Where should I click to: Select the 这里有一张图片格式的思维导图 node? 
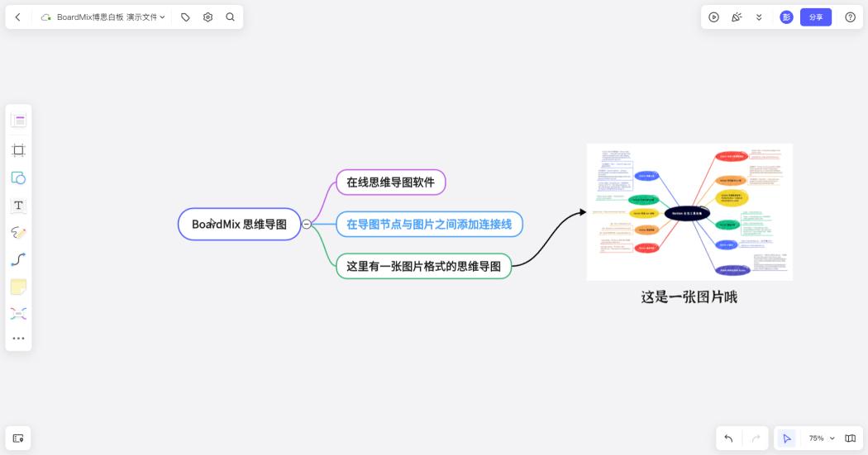coord(423,266)
